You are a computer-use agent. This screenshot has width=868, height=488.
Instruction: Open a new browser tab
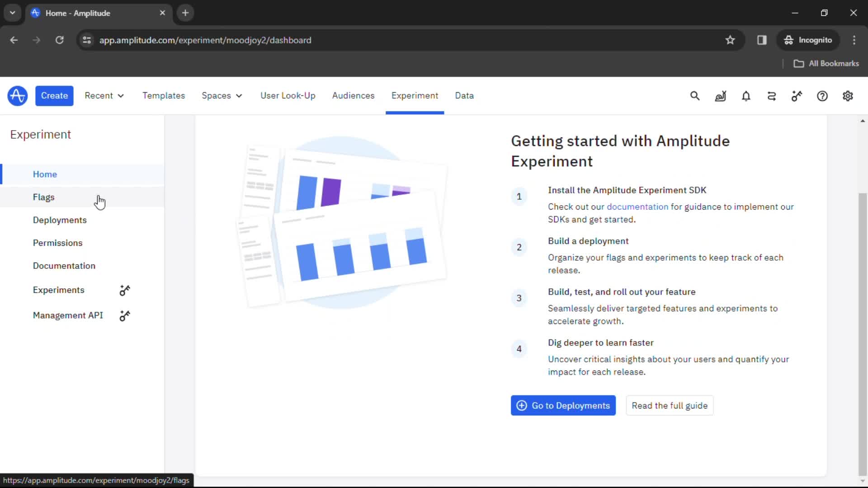[x=185, y=13]
